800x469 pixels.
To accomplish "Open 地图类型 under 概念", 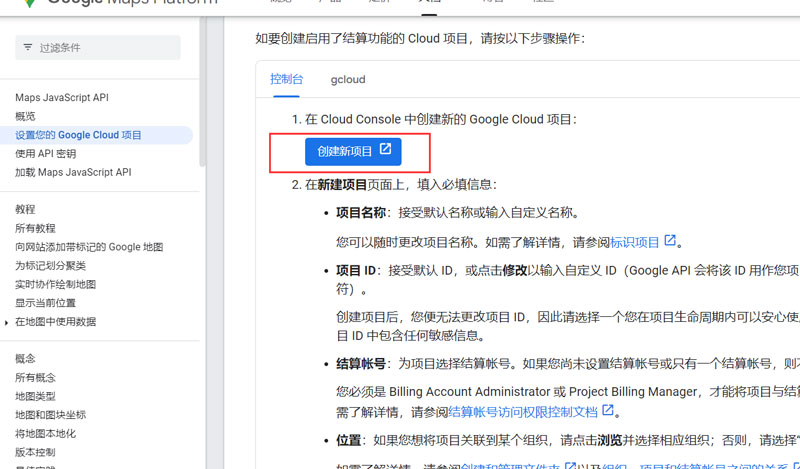I will (35, 396).
